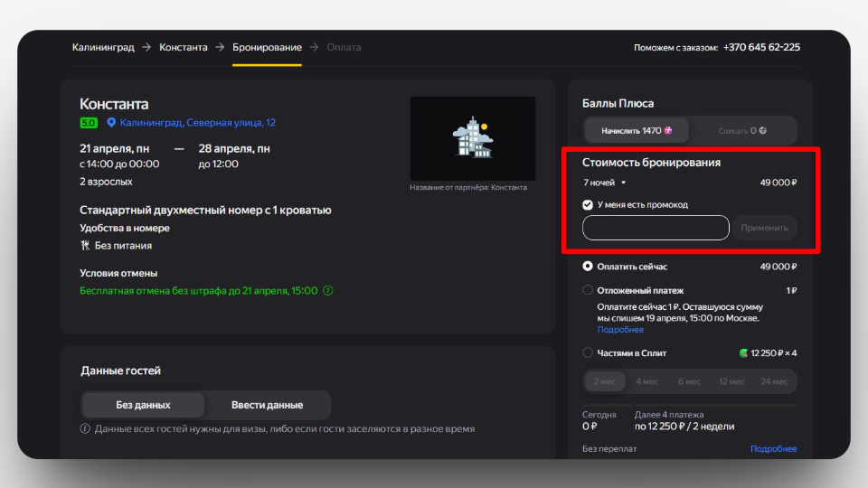The height and width of the screenshot is (488, 868).
Task: Select '2 мес' Split term
Action: pyautogui.click(x=605, y=381)
